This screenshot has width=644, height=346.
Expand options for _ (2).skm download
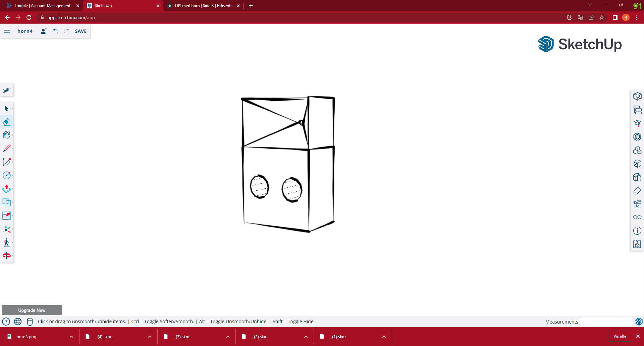click(306, 337)
